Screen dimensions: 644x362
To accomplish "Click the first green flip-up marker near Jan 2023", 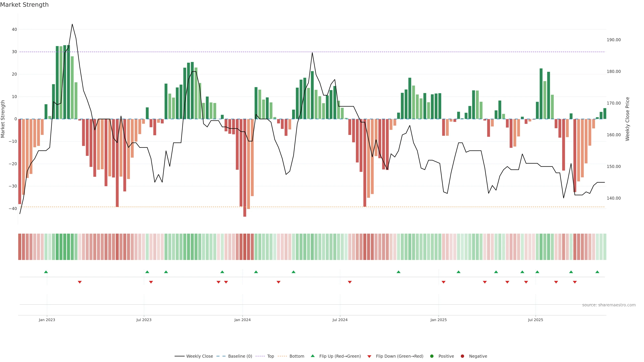I will tap(46, 272).
